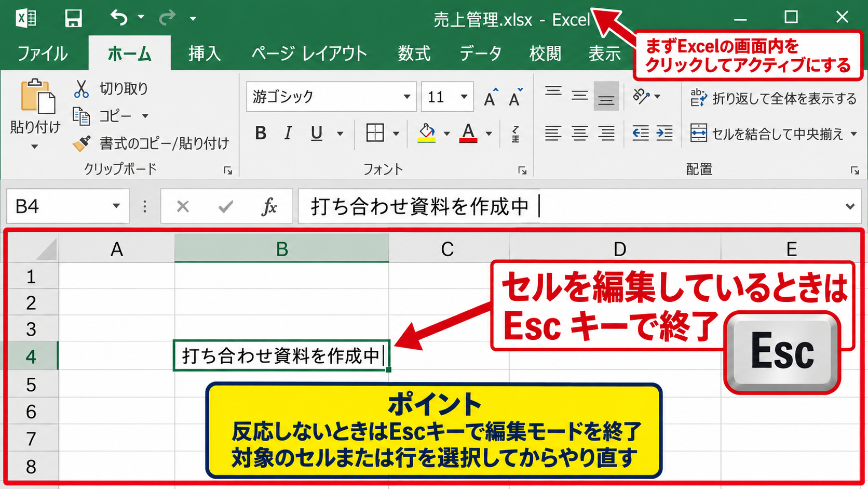
Task: Toggle Bold formatting
Action: [x=261, y=134]
